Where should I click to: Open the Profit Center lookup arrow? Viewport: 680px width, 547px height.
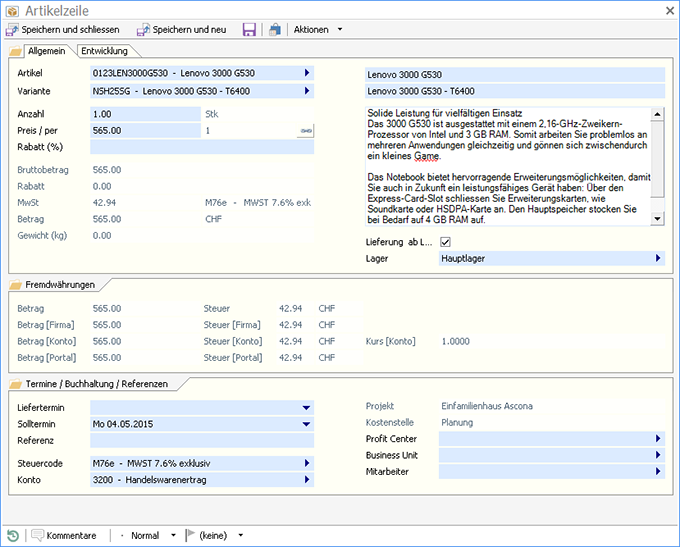[658, 439]
